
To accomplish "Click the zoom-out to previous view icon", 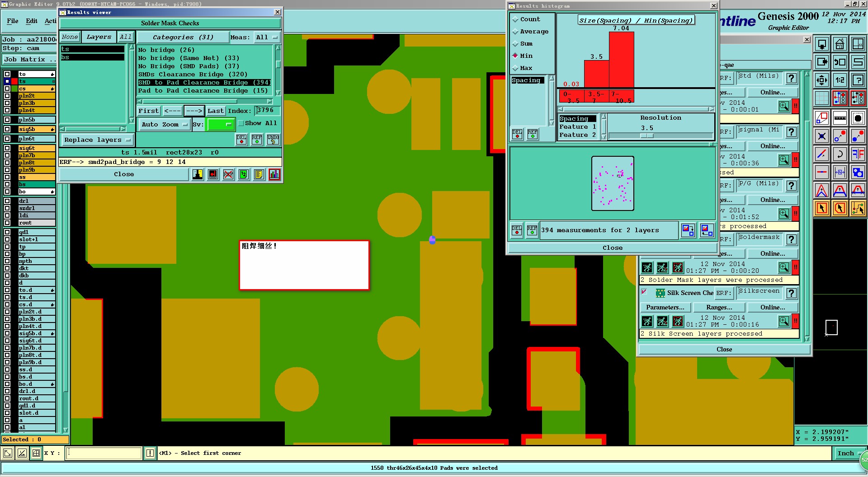I will coord(840,62).
